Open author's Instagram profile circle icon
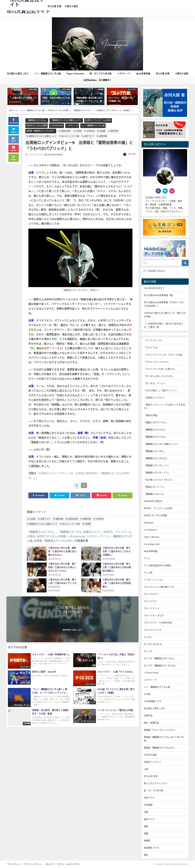This screenshot has height=868, width=195. 172,191
